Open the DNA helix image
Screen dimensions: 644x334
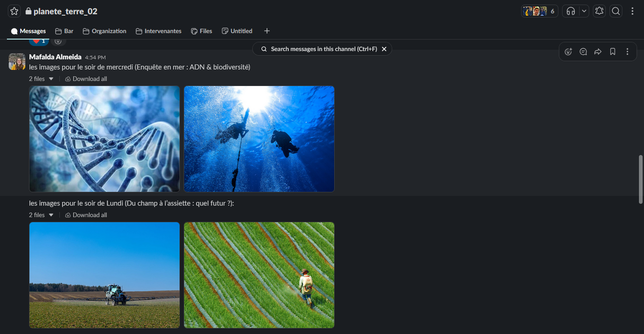coord(104,139)
